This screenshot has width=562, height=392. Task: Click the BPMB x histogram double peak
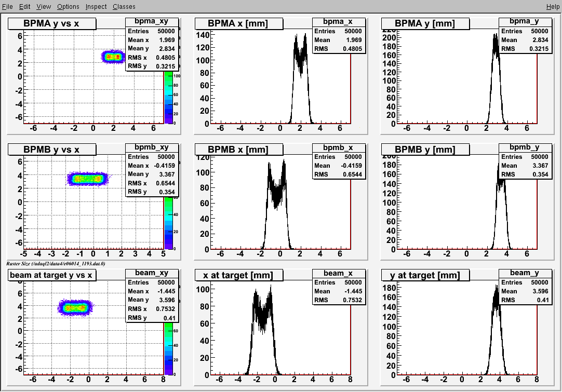[x=276, y=204]
